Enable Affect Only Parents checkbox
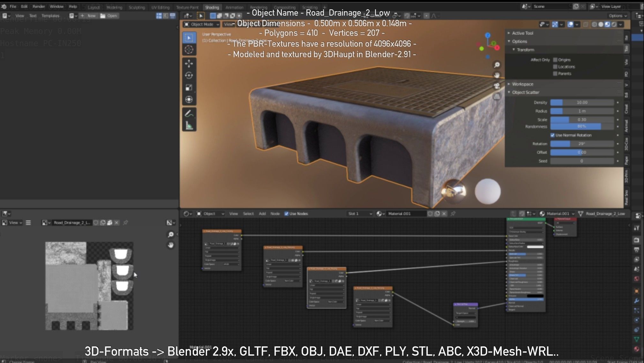 click(555, 73)
